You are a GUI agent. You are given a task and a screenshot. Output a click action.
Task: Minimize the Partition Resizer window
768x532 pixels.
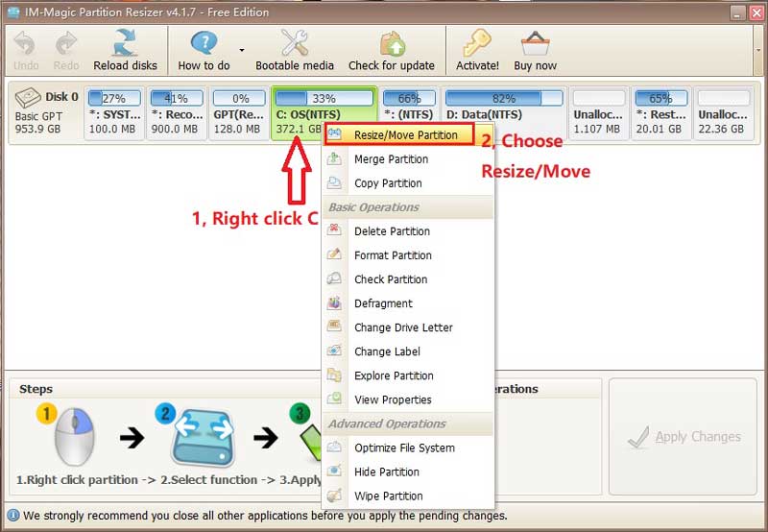pos(738,12)
